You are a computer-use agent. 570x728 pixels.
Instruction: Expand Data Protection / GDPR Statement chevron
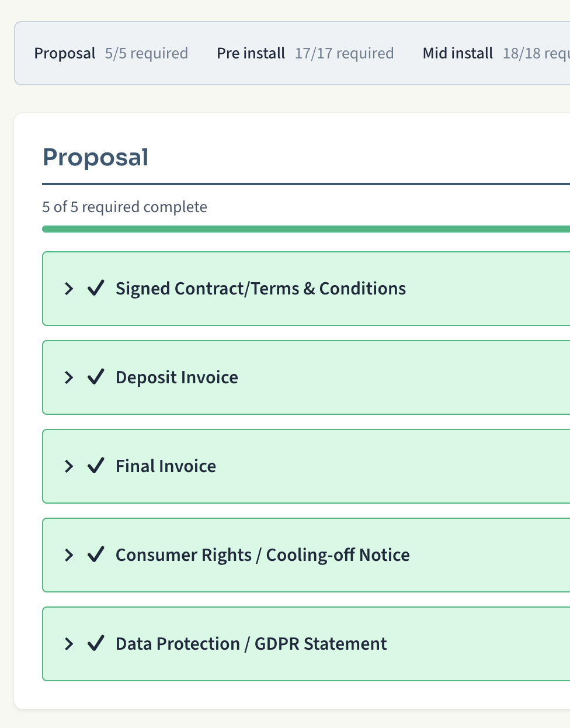coord(69,644)
